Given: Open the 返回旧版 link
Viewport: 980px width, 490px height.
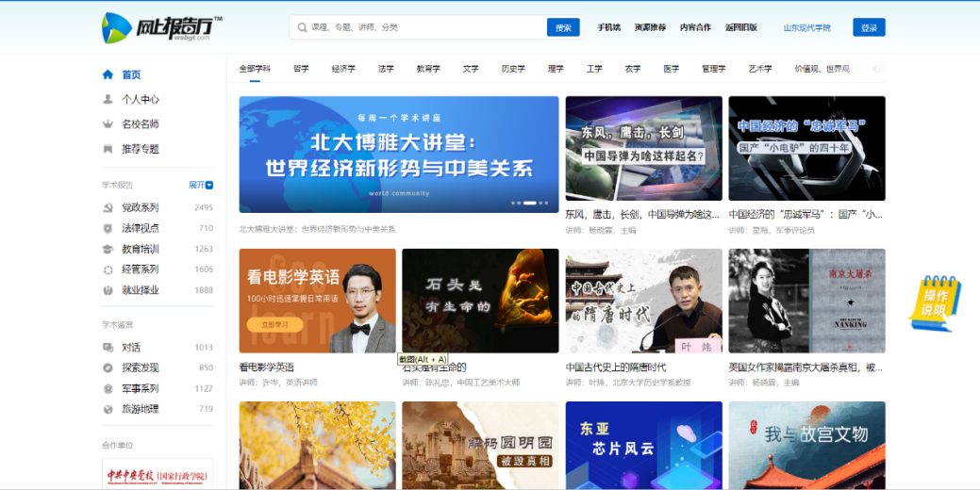Looking at the screenshot, I should pos(740,27).
